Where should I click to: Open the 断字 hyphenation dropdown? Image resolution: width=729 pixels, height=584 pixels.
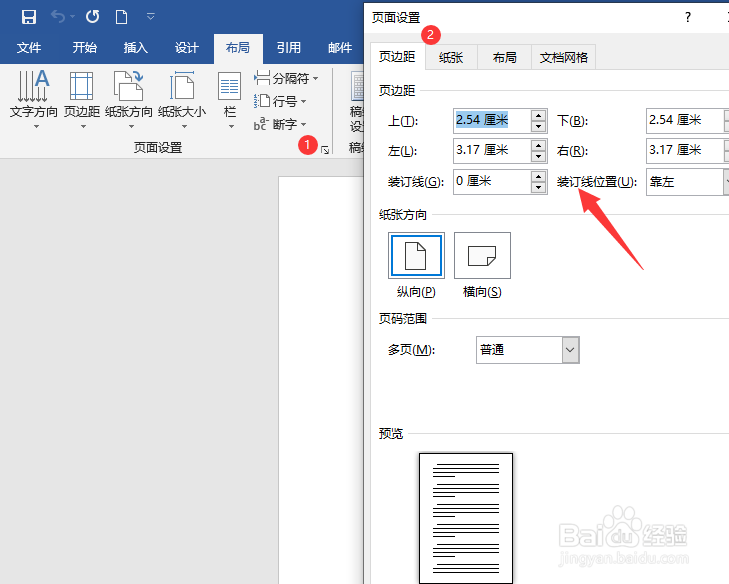click(x=280, y=124)
